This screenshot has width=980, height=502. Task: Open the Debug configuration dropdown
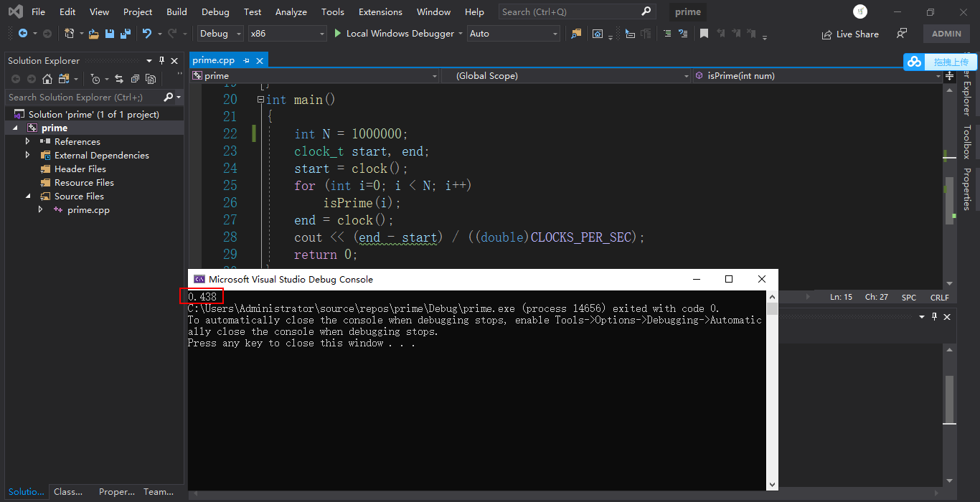(219, 34)
